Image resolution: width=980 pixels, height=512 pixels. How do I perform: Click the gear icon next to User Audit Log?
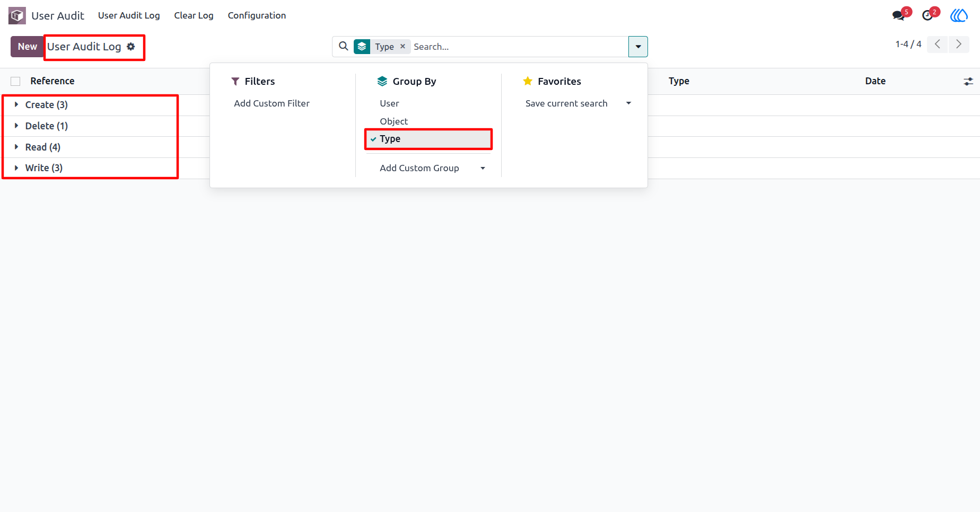(131, 47)
